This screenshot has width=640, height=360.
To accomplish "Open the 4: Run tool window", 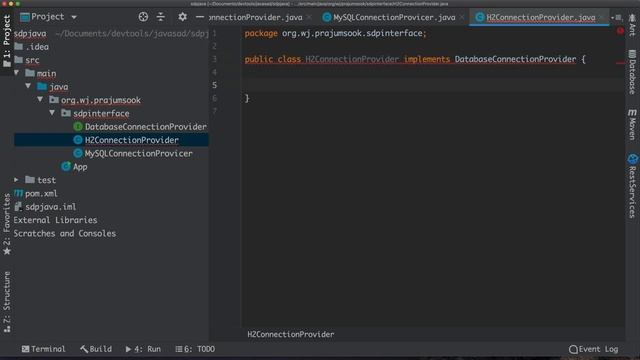I will click(x=143, y=349).
